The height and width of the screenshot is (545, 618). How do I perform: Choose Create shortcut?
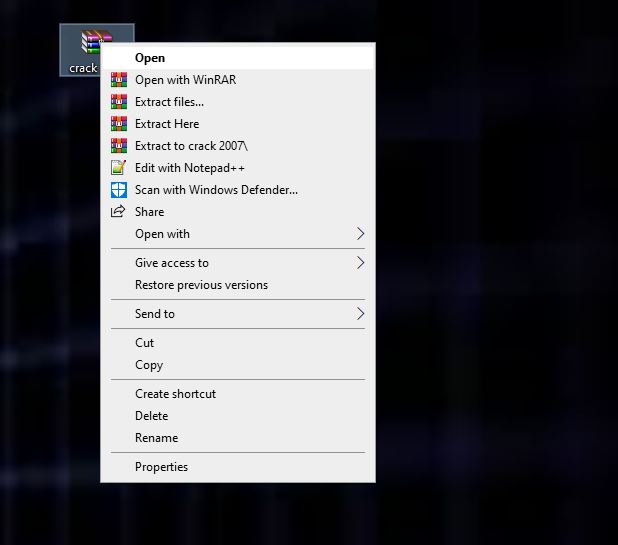[238, 394]
